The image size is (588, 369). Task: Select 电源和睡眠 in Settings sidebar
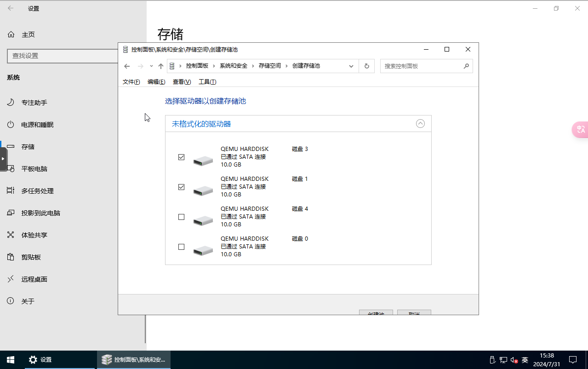coord(37,125)
